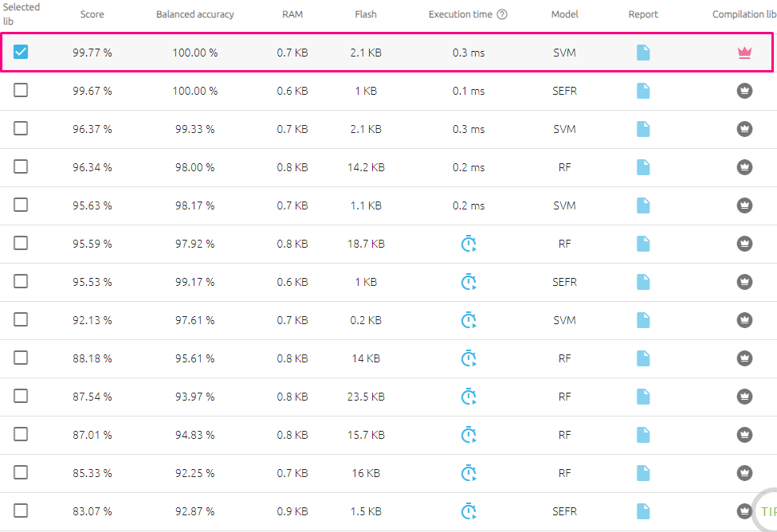Click pink crown icon in the selected row

coord(744,53)
